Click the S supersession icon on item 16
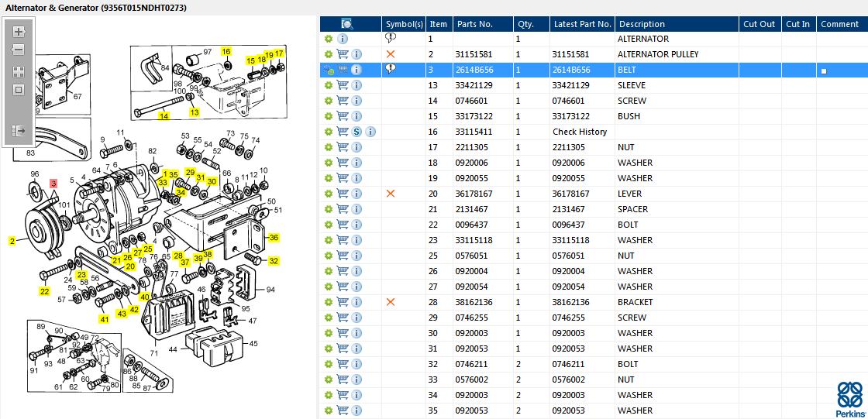Image resolution: width=868 pixels, height=419 pixels. coord(356,132)
